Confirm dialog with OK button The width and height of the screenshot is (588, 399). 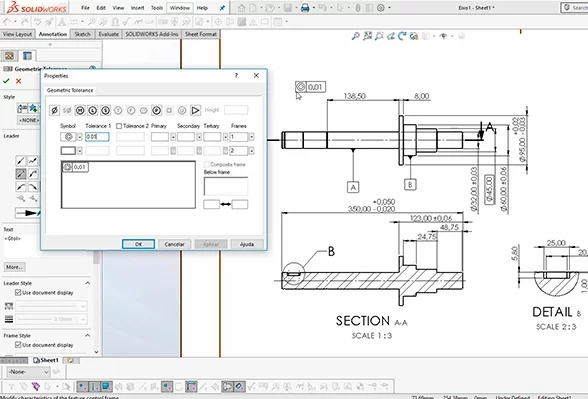tap(138, 244)
